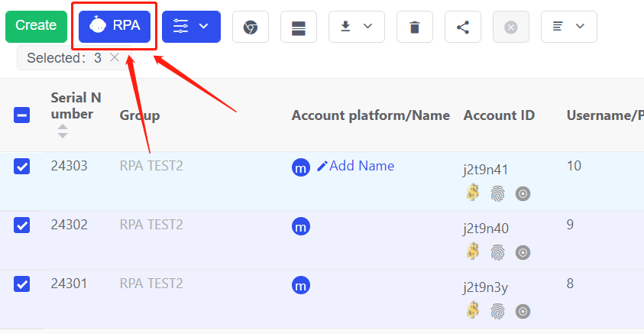Click the Account platform/Name column header
644x334 pixels.
click(371, 115)
